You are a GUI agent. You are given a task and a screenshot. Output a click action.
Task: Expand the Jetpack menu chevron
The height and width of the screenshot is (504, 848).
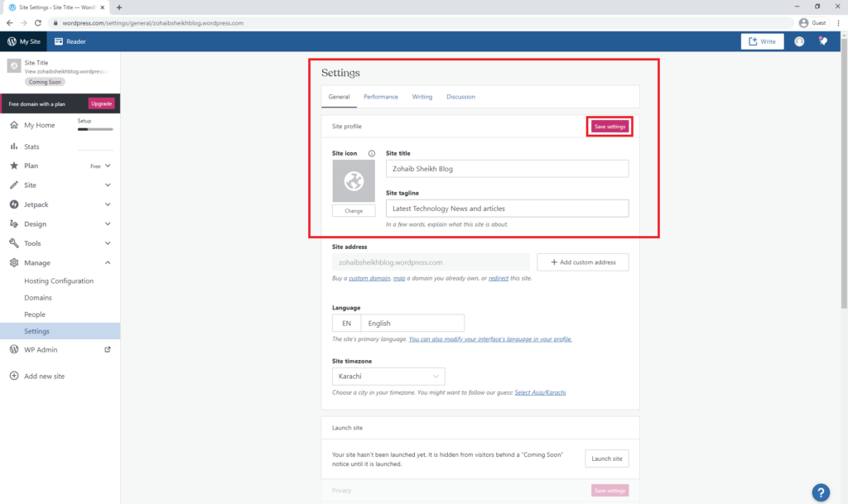click(x=108, y=204)
